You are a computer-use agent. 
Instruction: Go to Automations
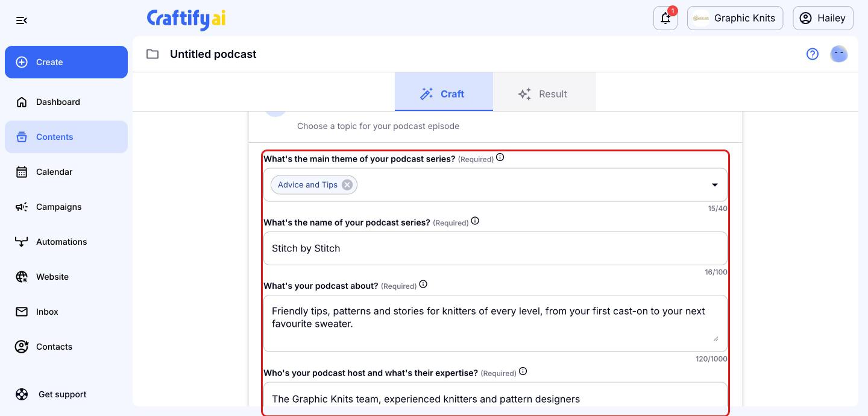[66, 242]
